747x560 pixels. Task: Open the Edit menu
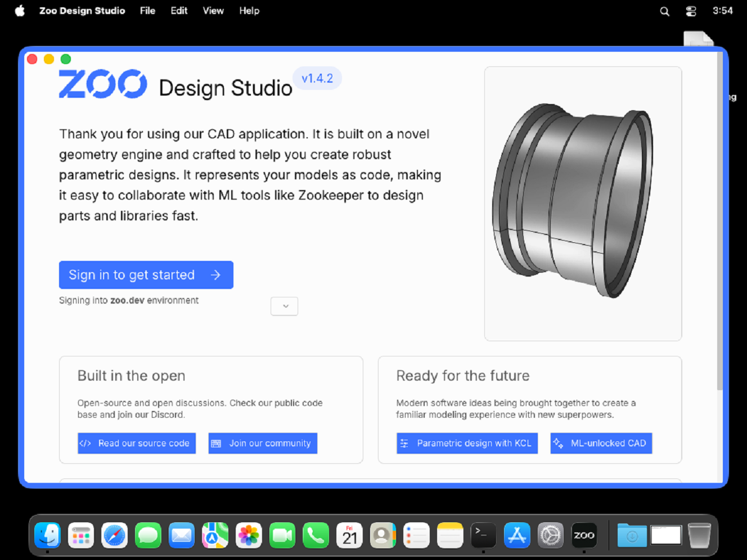click(x=179, y=11)
